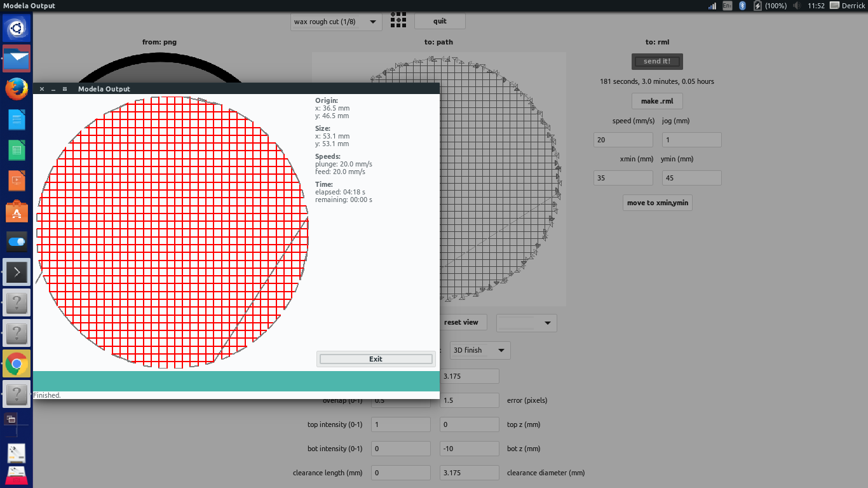868x488 pixels.
Task: Open the settings toggle icon in dock
Action: (17, 241)
